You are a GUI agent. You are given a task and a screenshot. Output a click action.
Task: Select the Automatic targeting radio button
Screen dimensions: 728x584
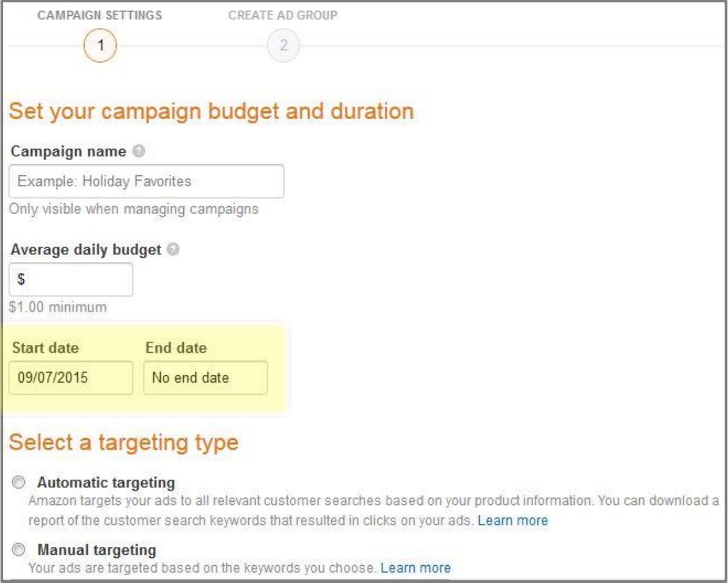pos(19,482)
